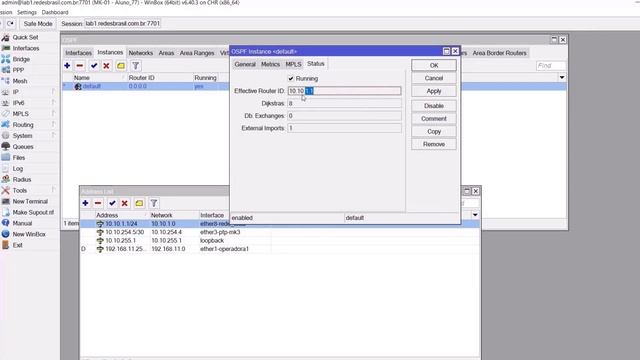The height and width of the screenshot is (360, 640).
Task: Open Interfaces in sidebar menu
Action: click(26, 48)
